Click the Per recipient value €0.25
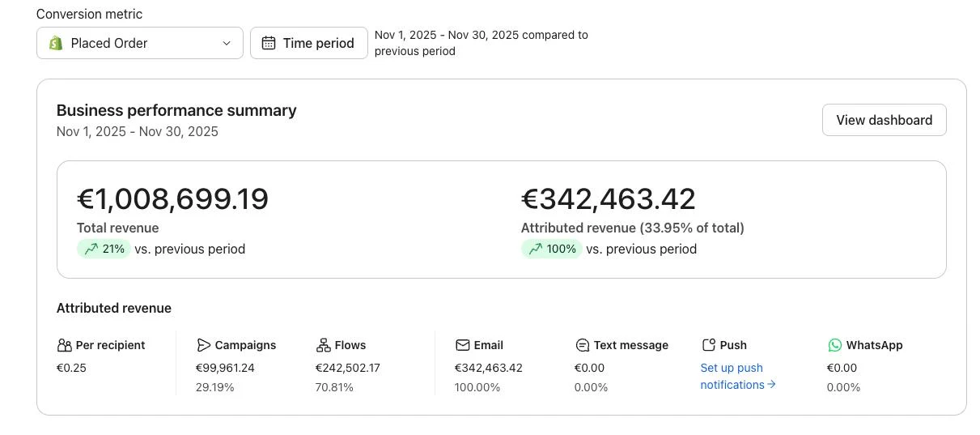 [x=71, y=368]
